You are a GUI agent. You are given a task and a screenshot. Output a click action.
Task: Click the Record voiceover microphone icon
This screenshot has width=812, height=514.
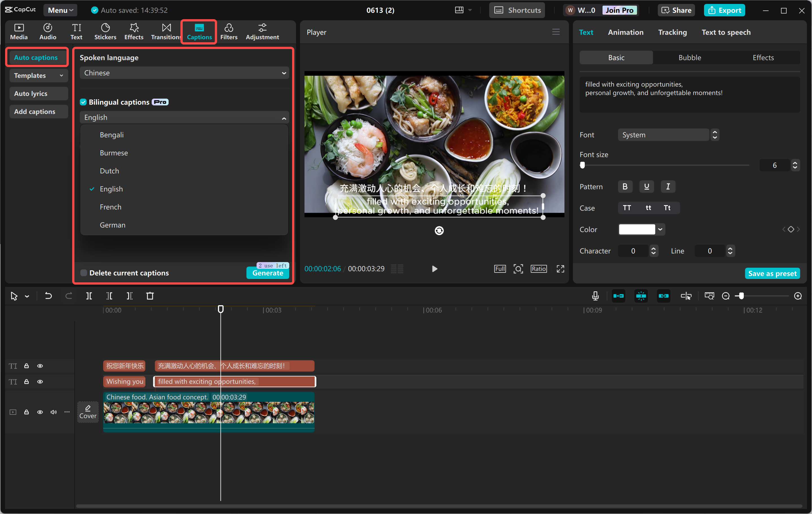595,296
